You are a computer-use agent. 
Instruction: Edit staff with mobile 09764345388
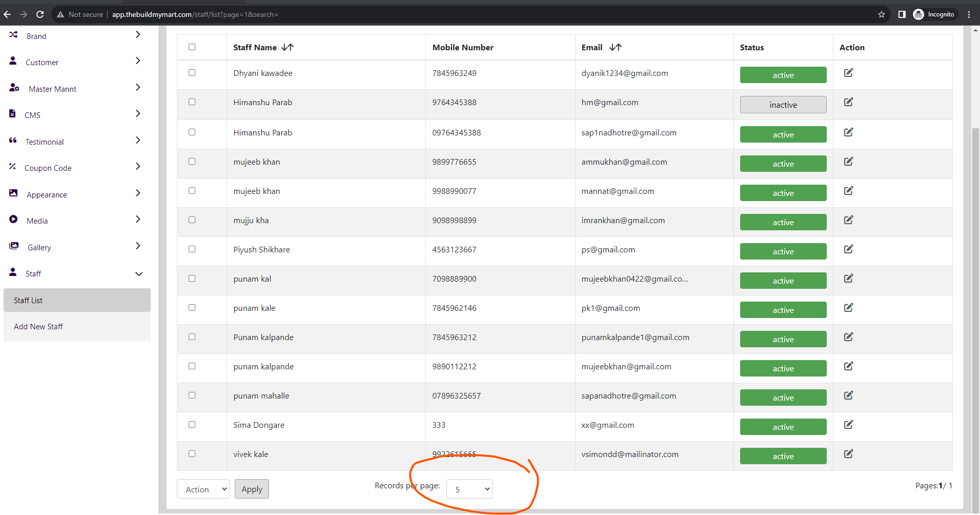coord(848,132)
